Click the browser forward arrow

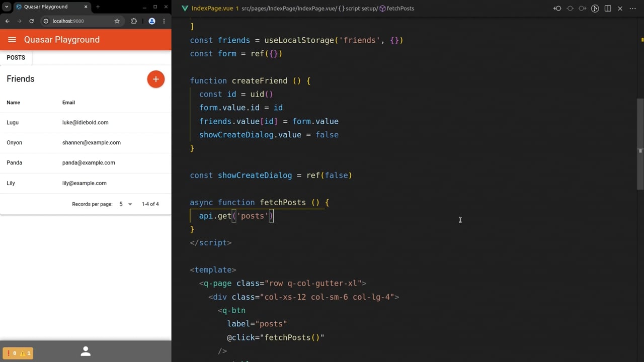click(x=19, y=21)
